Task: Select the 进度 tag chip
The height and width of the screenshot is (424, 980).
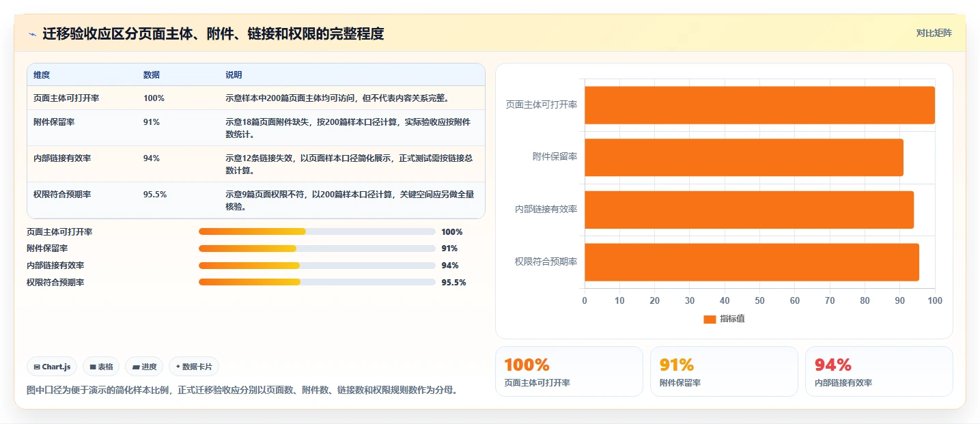Action: (144, 367)
